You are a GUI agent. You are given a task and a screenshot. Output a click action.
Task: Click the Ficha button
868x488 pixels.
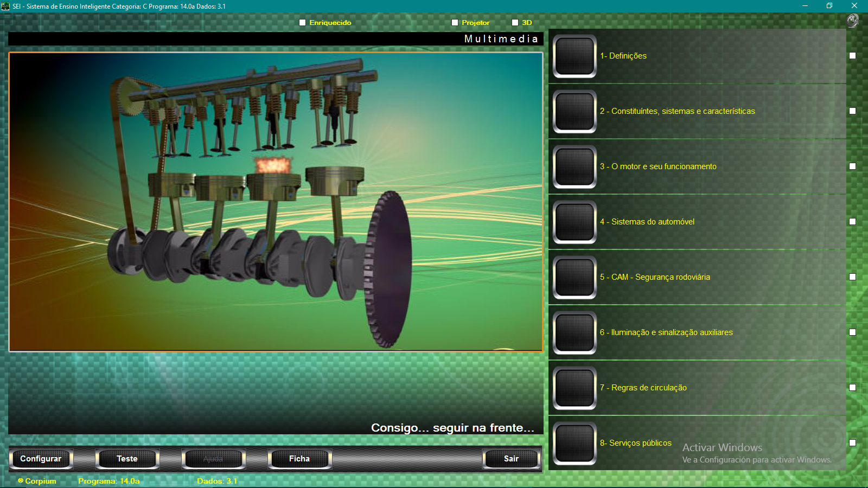tap(299, 459)
